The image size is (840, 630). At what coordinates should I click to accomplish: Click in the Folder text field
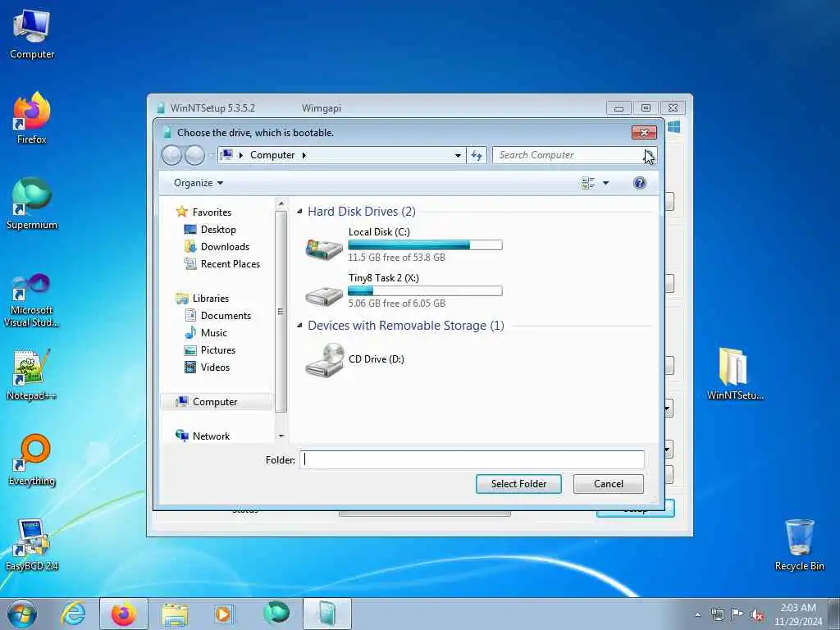(x=472, y=459)
